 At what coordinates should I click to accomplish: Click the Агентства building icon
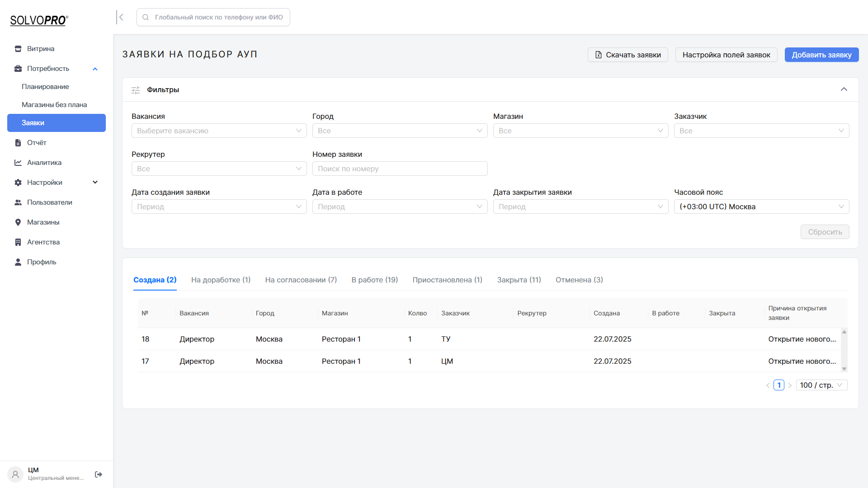click(18, 242)
